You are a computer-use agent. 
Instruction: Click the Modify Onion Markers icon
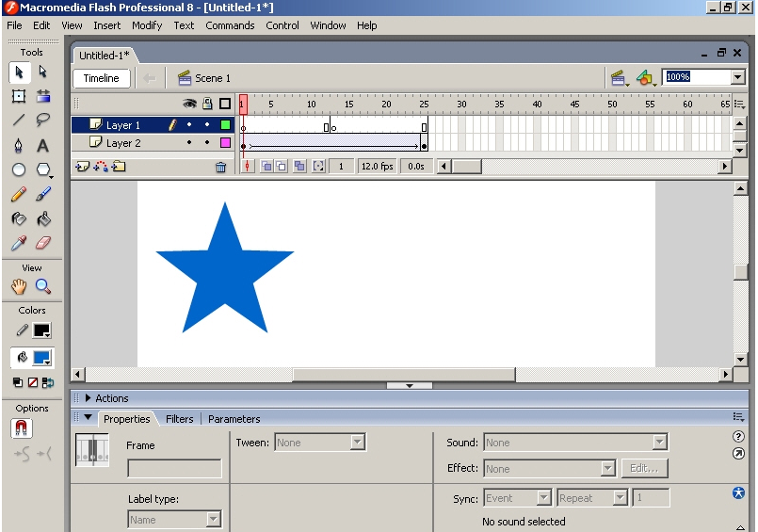(x=318, y=167)
